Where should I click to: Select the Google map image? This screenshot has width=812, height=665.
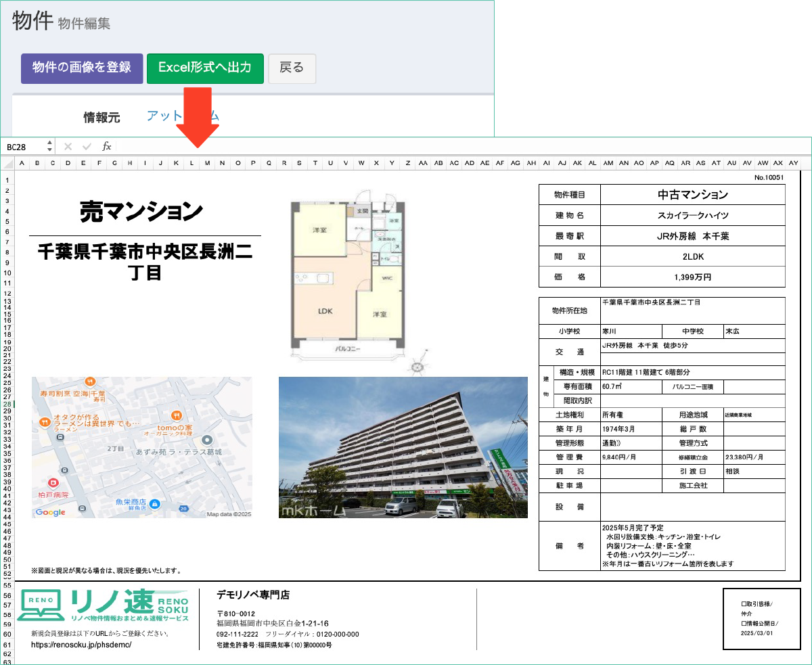click(141, 448)
